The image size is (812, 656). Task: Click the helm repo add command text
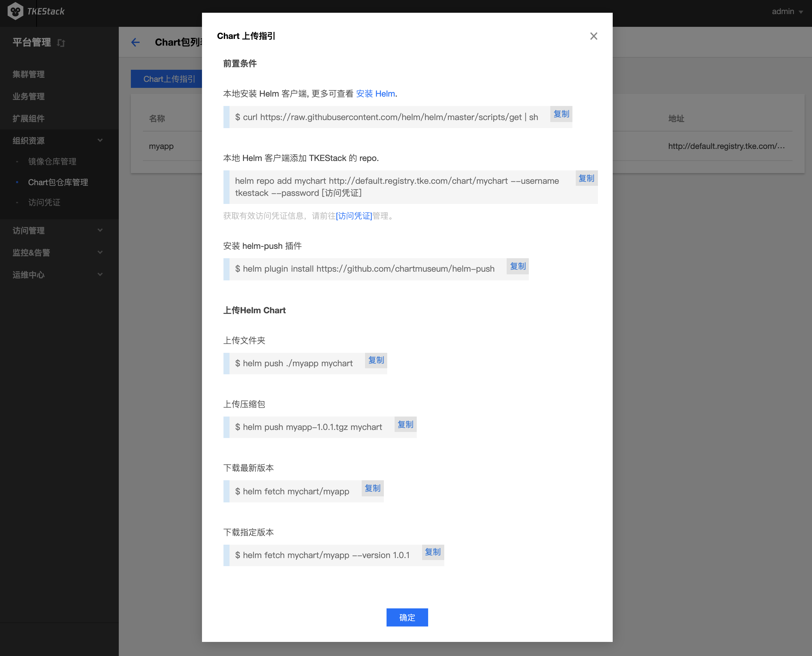pyautogui.click(x=397, y=187)
